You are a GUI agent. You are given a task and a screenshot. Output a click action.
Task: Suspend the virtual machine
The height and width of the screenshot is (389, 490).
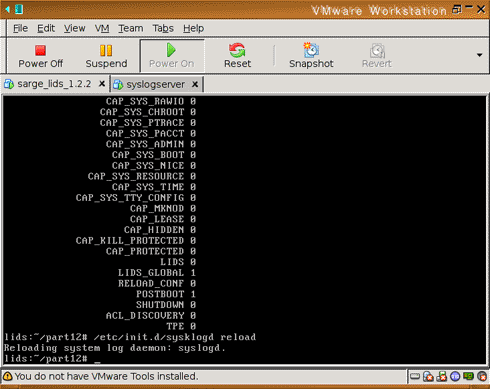pos(106,56)
